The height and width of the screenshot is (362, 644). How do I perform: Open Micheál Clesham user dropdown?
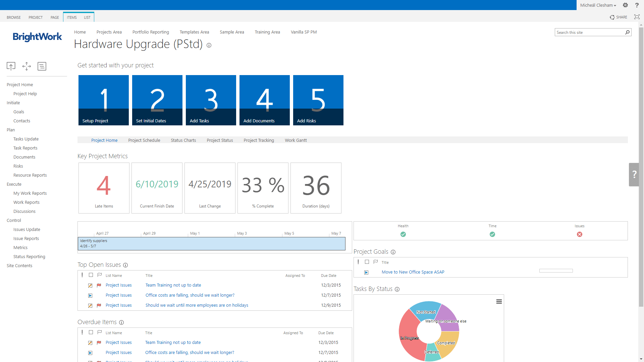[x=598, y=5]
